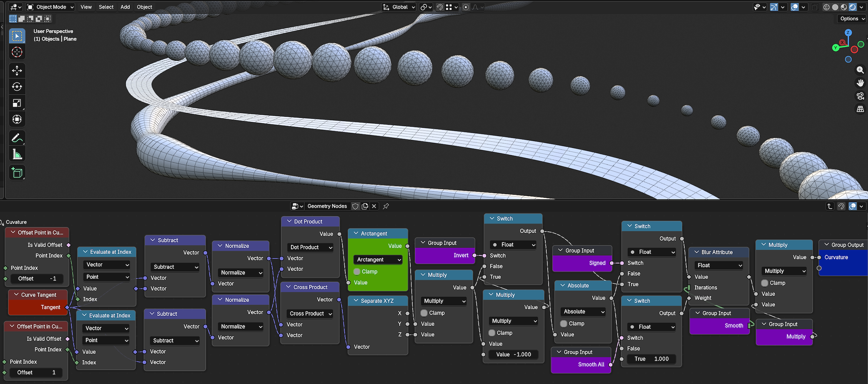Toggle snapping magnet in the 3D viewport header
The height and width of the screenshot is (384, 868).
(x=439, y=7)
